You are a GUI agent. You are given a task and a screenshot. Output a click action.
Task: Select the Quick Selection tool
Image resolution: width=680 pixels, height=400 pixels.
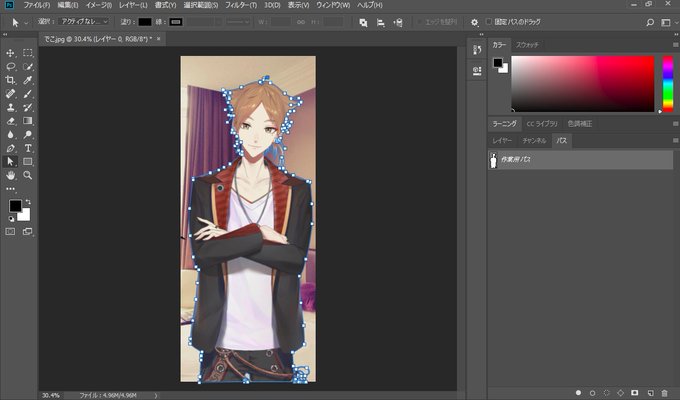click(x=28, y=66)
